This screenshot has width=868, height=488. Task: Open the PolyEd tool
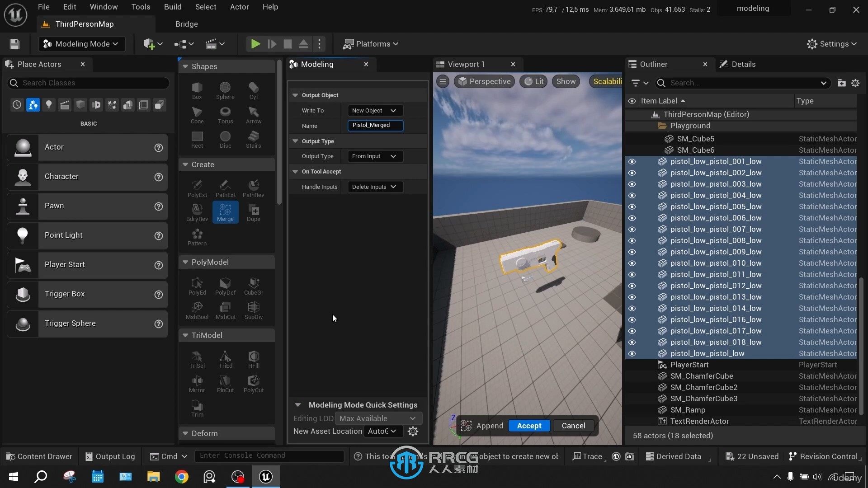[x=197, y=286]
